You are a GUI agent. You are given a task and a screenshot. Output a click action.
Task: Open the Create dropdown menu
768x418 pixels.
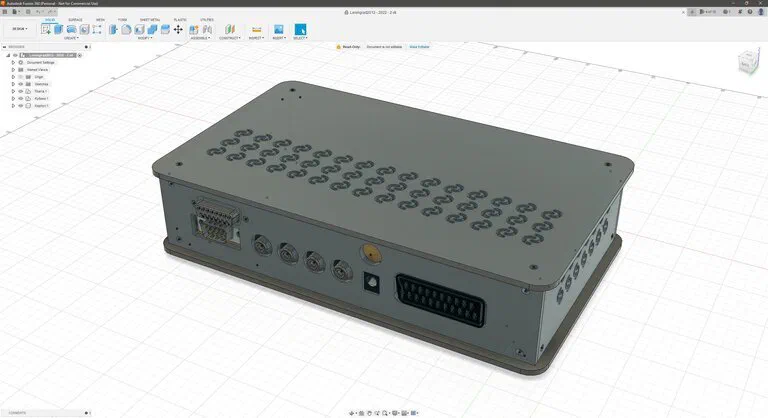tap(71, 38)
